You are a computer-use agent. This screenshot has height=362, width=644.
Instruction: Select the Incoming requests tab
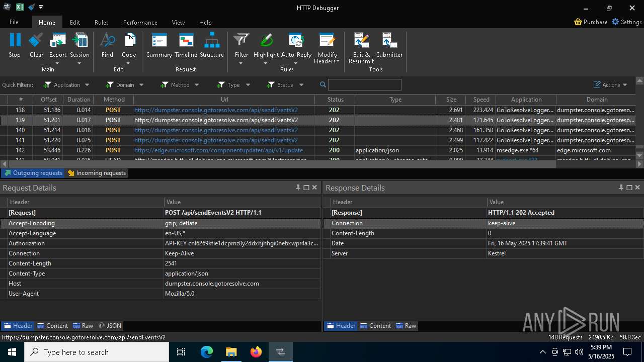97,173
